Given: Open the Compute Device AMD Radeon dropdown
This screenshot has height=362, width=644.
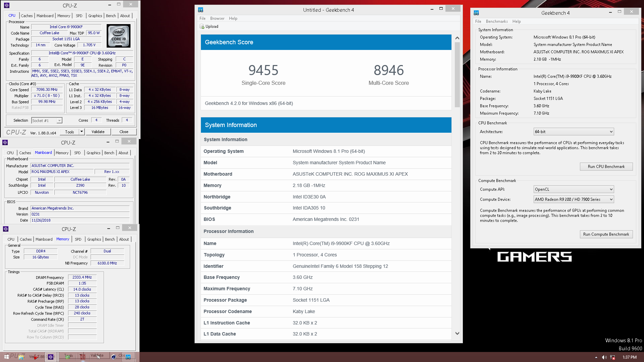Looking at the screenshot, I should [x=574, y=199].
